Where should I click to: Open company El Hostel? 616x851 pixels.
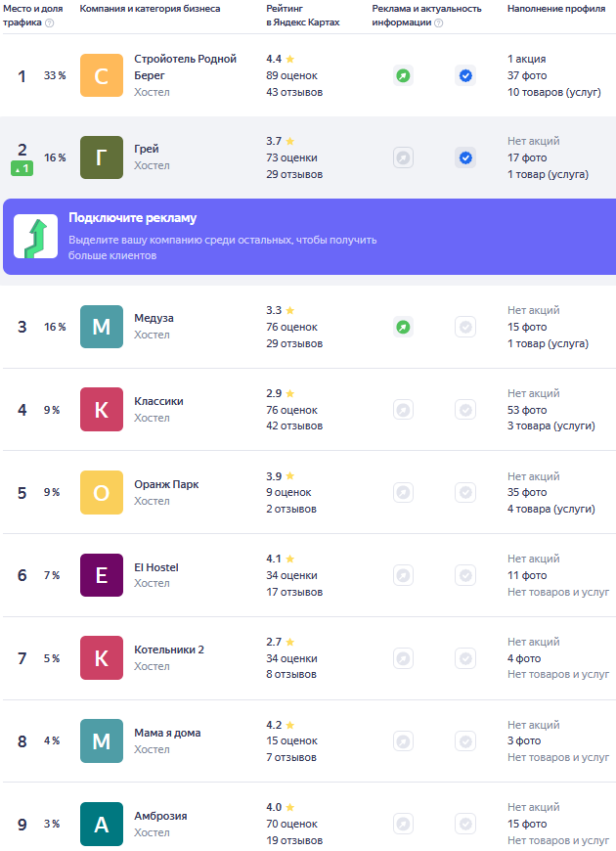(x=156, y=567)
